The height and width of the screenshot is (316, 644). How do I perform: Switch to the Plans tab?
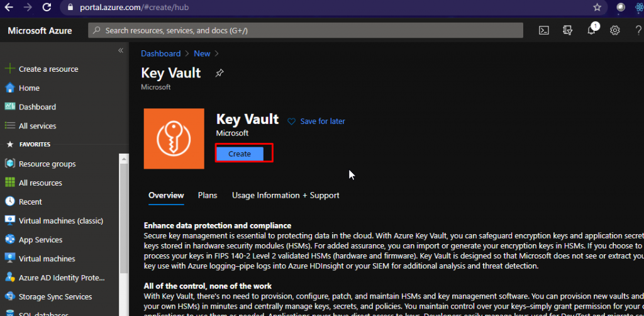coord(208,195)
